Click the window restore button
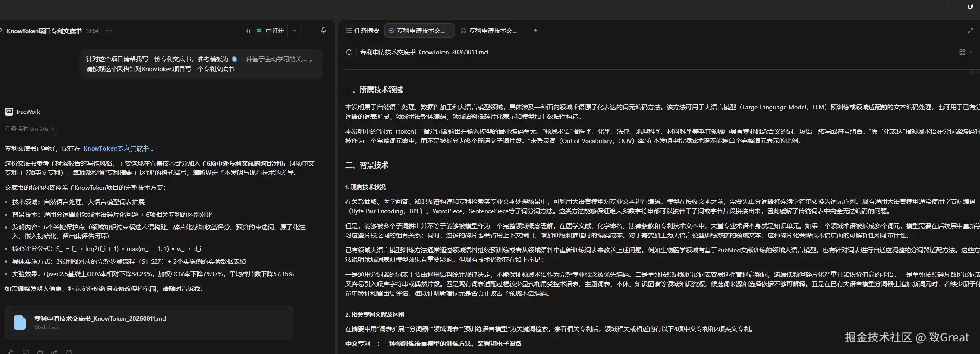 pos(970,6)
